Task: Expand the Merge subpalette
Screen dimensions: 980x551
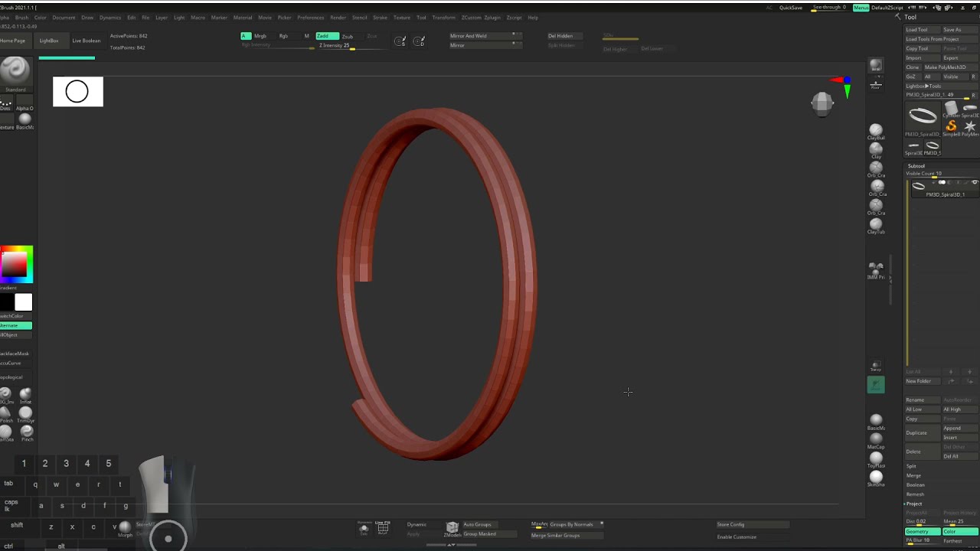Action: (x=913, y=475)
